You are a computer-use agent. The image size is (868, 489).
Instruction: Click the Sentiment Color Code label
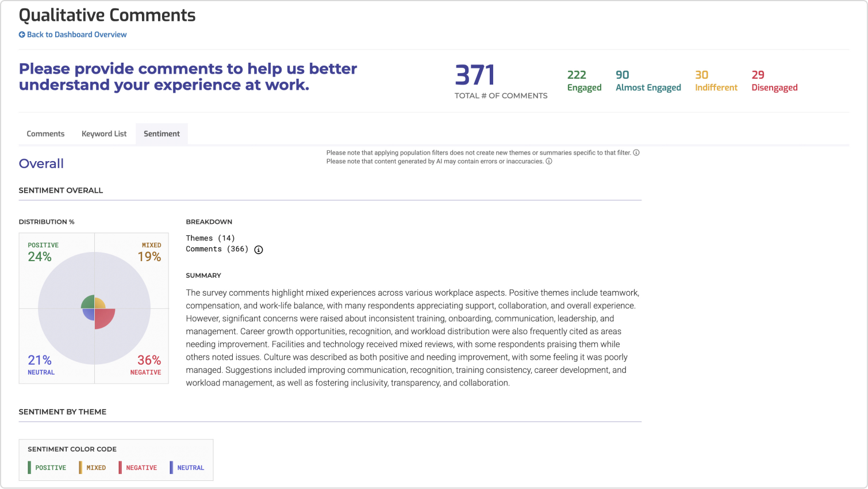[72, 449]
